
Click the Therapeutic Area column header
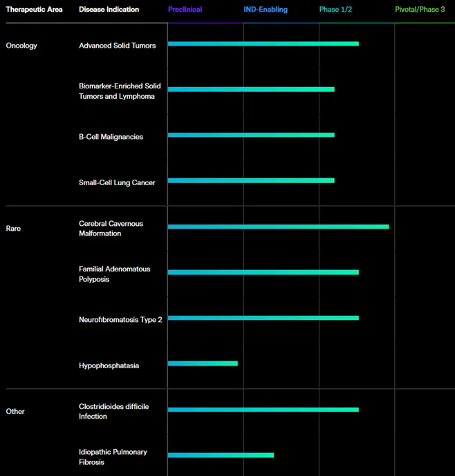(x=35, y=10)
